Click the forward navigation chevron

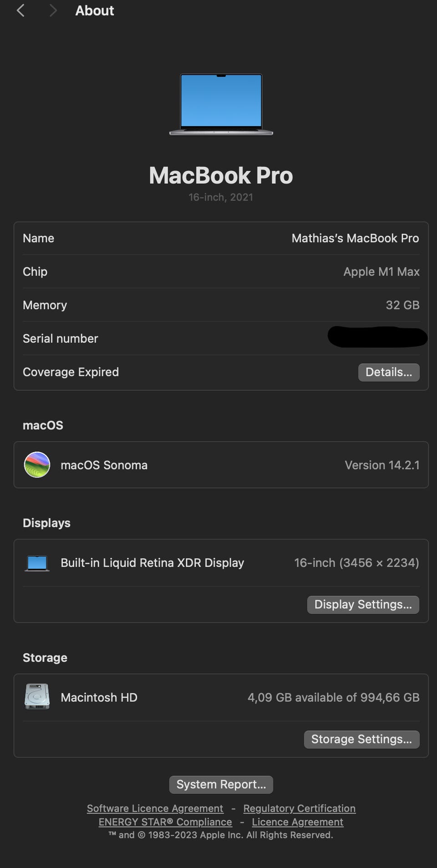(53, 10)
